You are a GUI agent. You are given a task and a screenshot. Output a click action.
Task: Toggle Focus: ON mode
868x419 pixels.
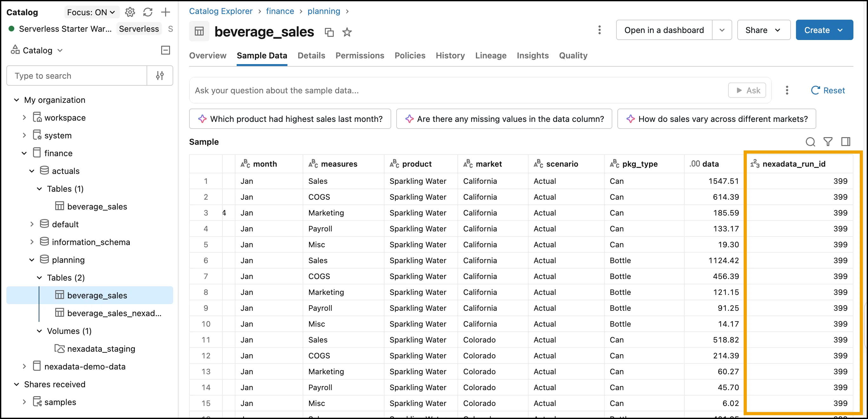(92, 12)
